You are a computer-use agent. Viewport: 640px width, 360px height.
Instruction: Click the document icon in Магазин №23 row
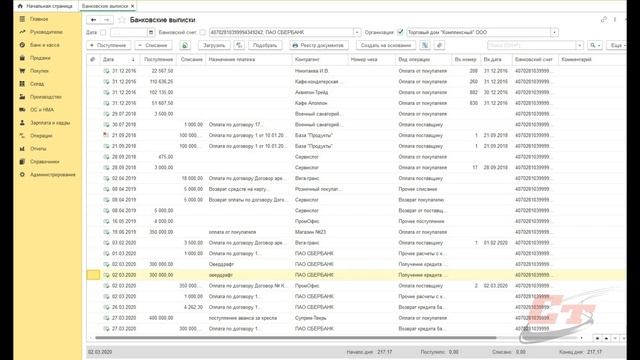106,232
